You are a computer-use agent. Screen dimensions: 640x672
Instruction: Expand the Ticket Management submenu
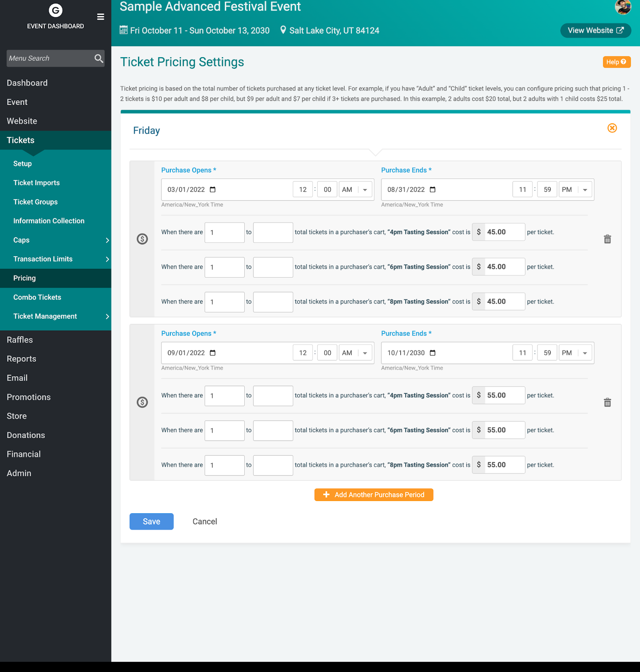coord(107,316)
